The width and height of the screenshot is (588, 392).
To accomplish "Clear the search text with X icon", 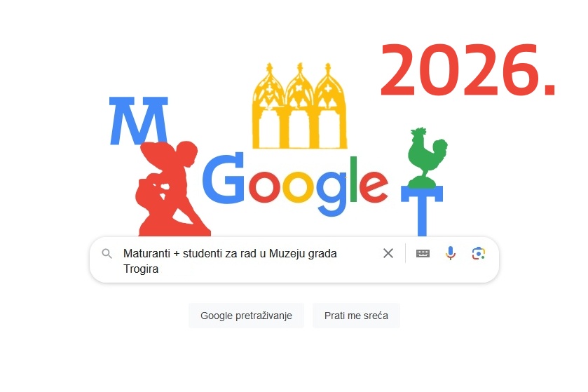I will (388, 253).
